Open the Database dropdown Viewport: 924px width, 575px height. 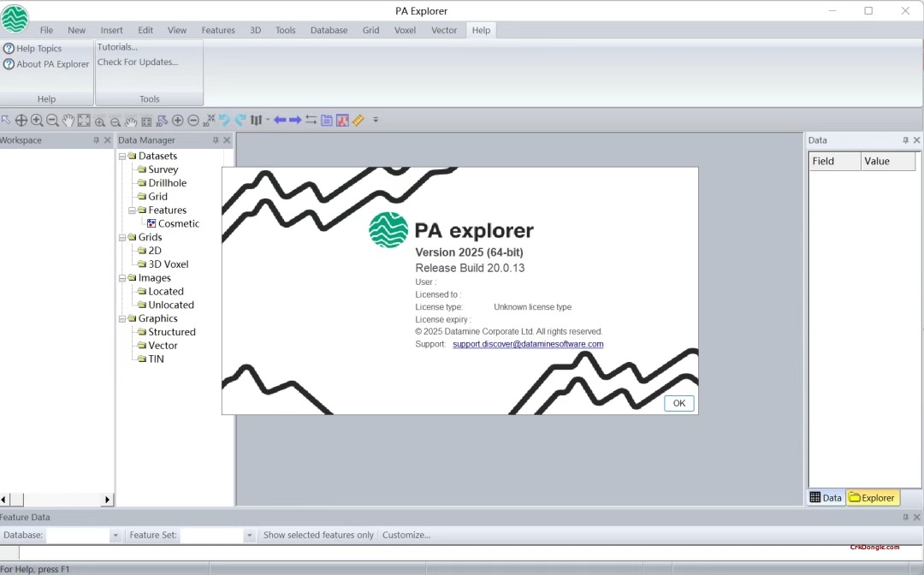(115, 535)
